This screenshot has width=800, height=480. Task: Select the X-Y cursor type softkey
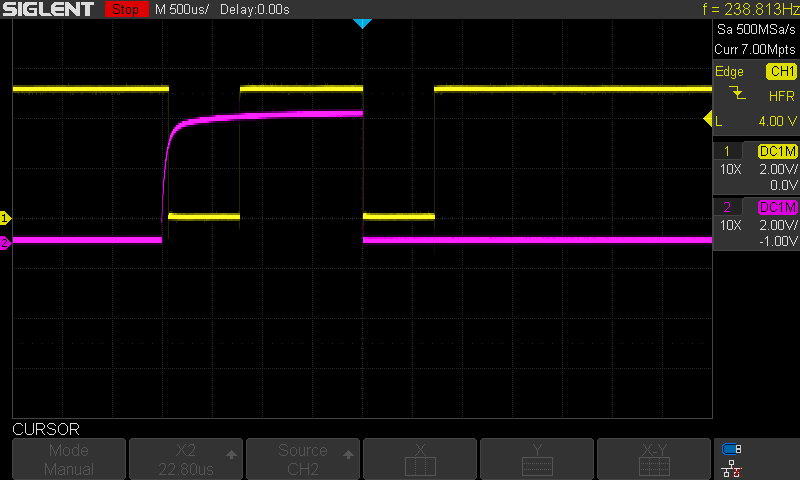(x=654, y=459)
